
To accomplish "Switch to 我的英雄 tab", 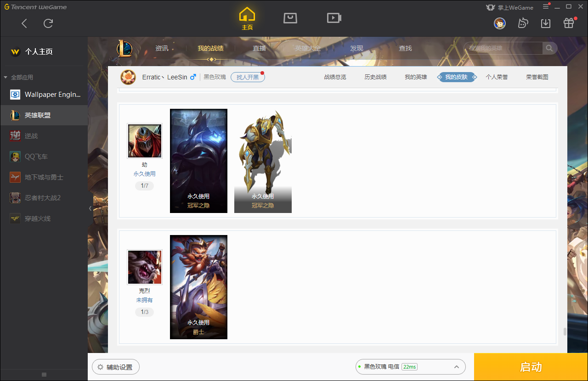I will (416, 77).
